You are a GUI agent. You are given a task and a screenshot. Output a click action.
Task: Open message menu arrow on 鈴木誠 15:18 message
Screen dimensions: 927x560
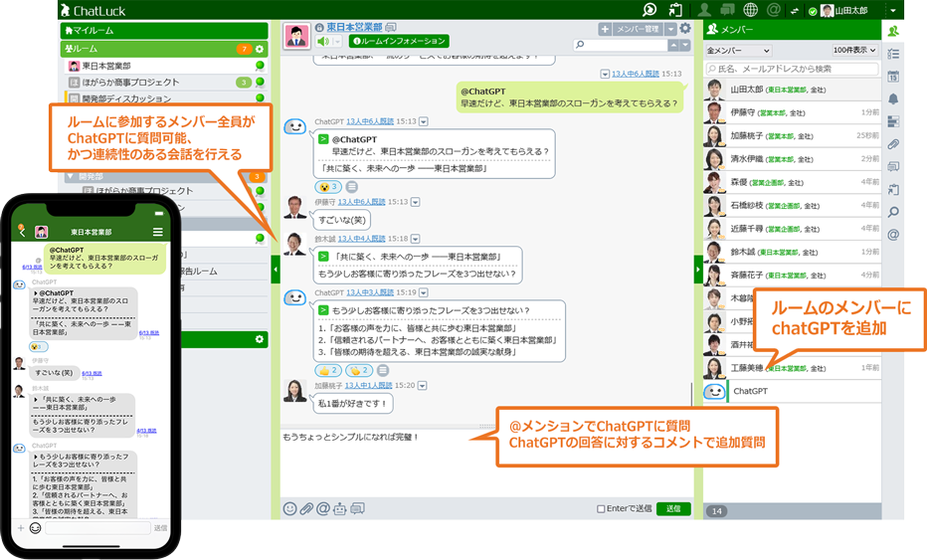click(x=416, y=239)
